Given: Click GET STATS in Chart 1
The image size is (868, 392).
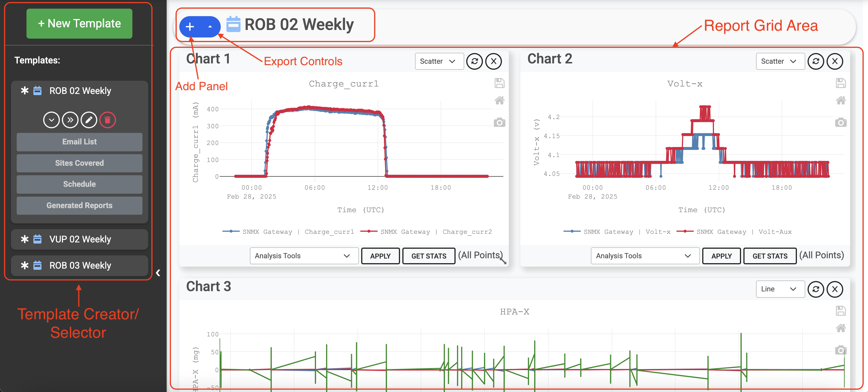Looking at the screenshot, I should pyautogui.click(x=428, y=256).
